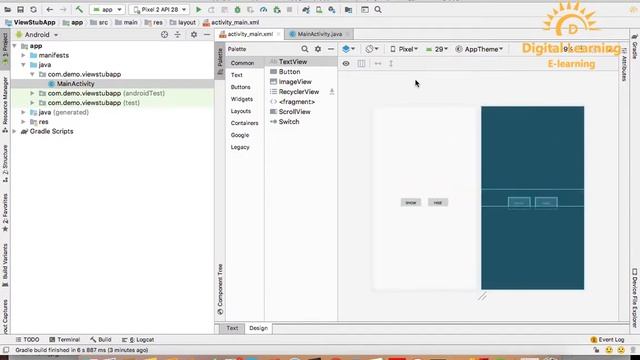Image resolution: width=640 pixels, height=360 pixels.
Task: Hide the Project panel with minus icon
Action: pyautogui.click(x=207, y=35)
